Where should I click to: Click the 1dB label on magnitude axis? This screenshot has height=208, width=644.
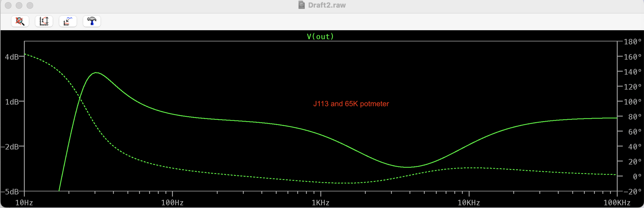tap(12, 102)
